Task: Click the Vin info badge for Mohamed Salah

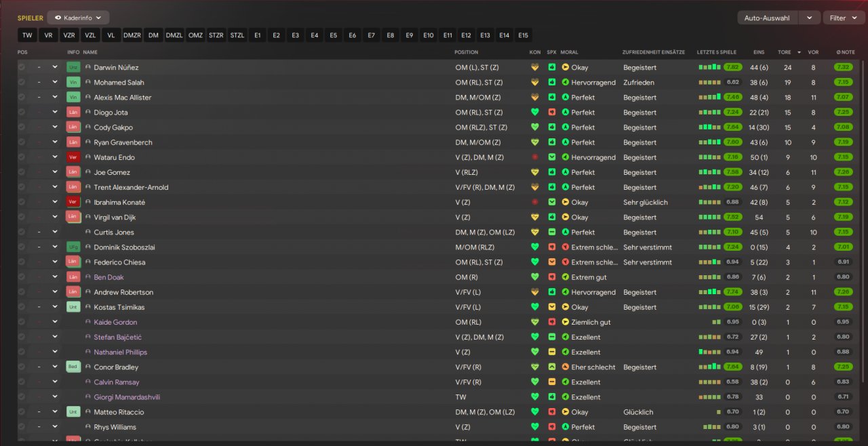Action: [x=73, y=82]
